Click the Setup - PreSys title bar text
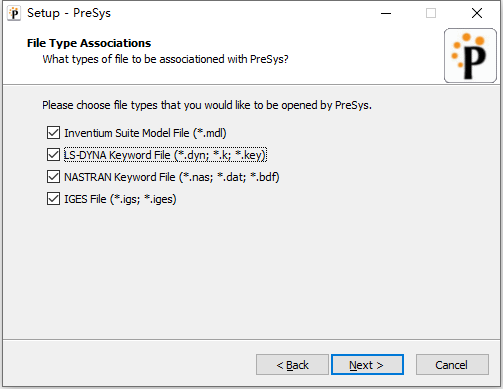 tap(69, 13)
